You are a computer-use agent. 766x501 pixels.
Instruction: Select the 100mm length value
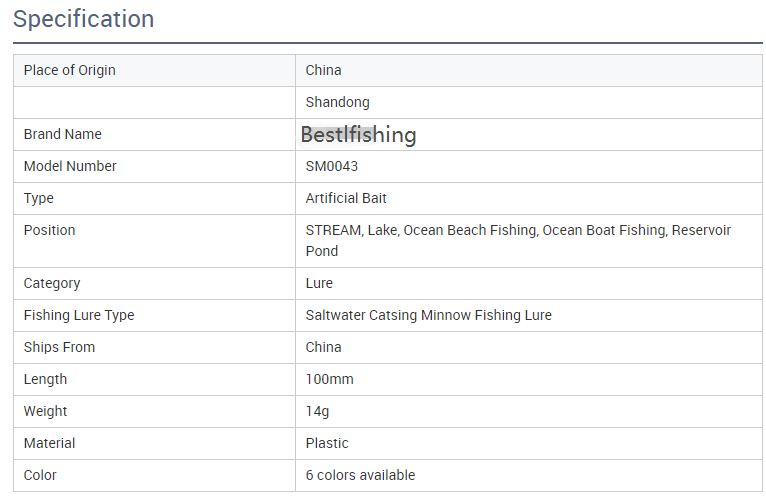tap(329, 379)
